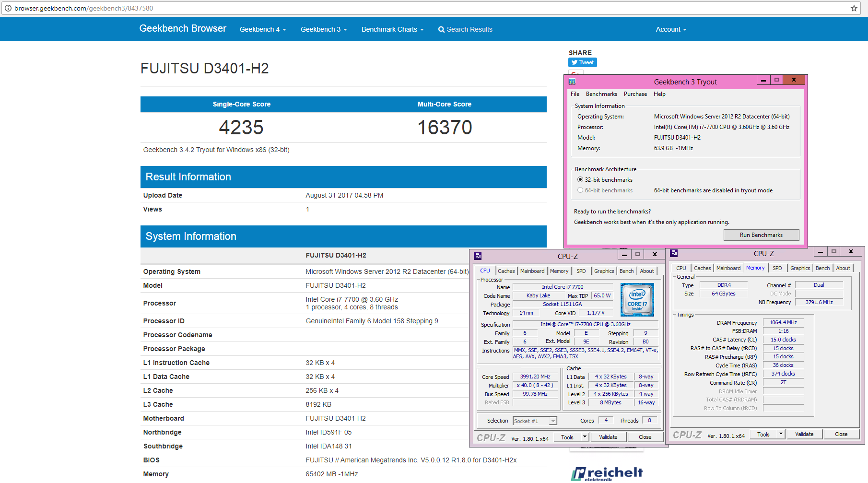Maximize the Geekbench 3 Tryout window
The height and width of the screenshot is (483, 868).
tap(777, 80)
